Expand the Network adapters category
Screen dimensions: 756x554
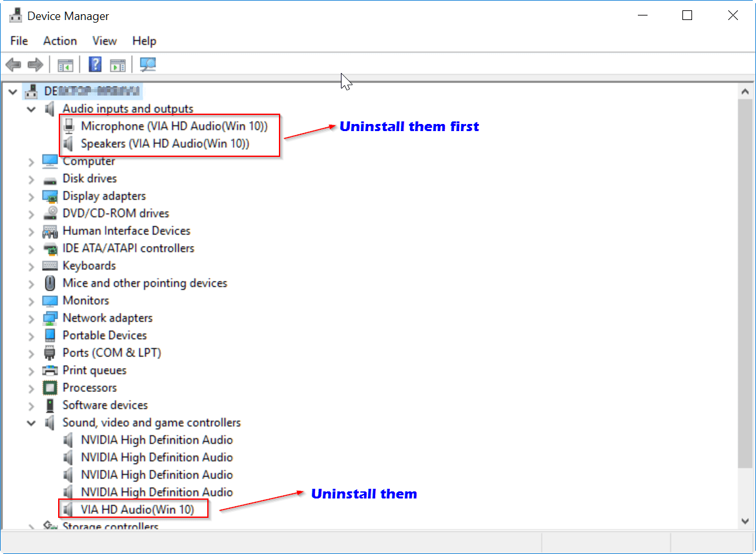(x=31, y=318)
